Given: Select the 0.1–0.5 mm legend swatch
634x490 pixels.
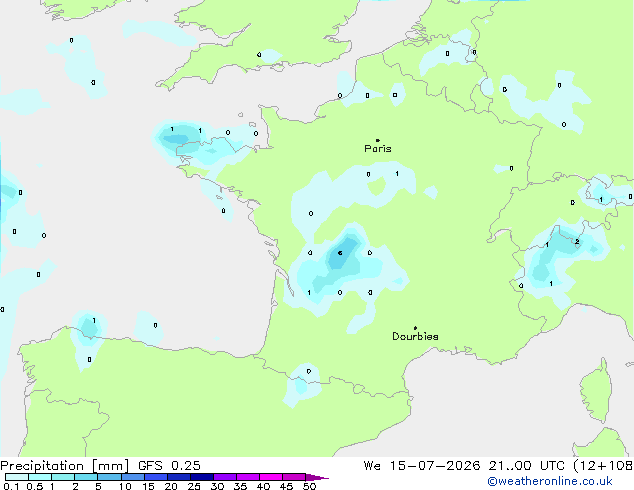Looking at the screenshot, I should pos(17,477).
